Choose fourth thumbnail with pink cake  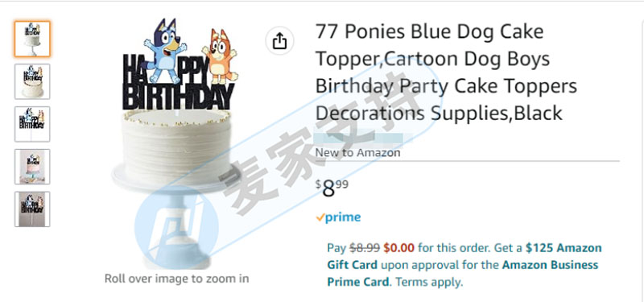pyautogui.click(x=32, y=167)
